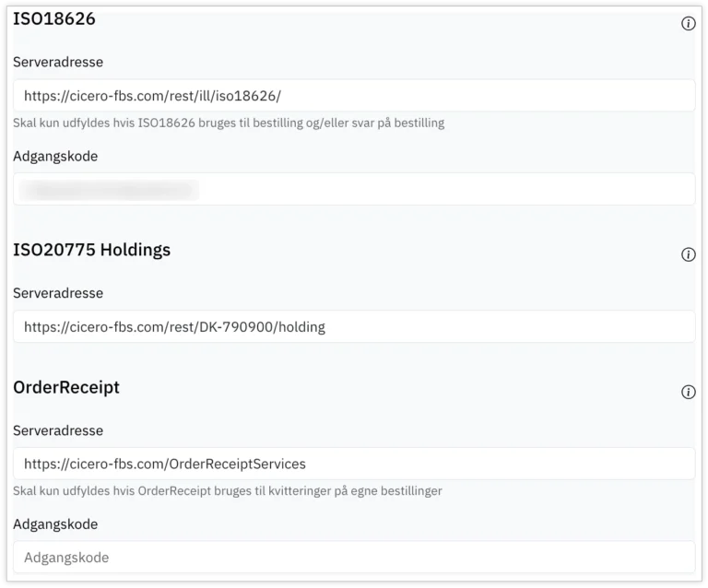The height and width of the screenshot is (588, 708).
Task: Click Adgangskode label under ISO18626
Action: click(55, 156)
